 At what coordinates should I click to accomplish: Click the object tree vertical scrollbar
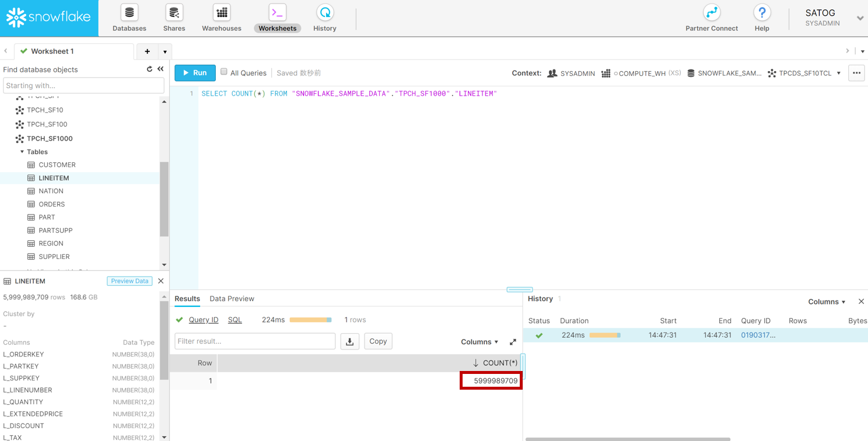[x=164, y=198]
